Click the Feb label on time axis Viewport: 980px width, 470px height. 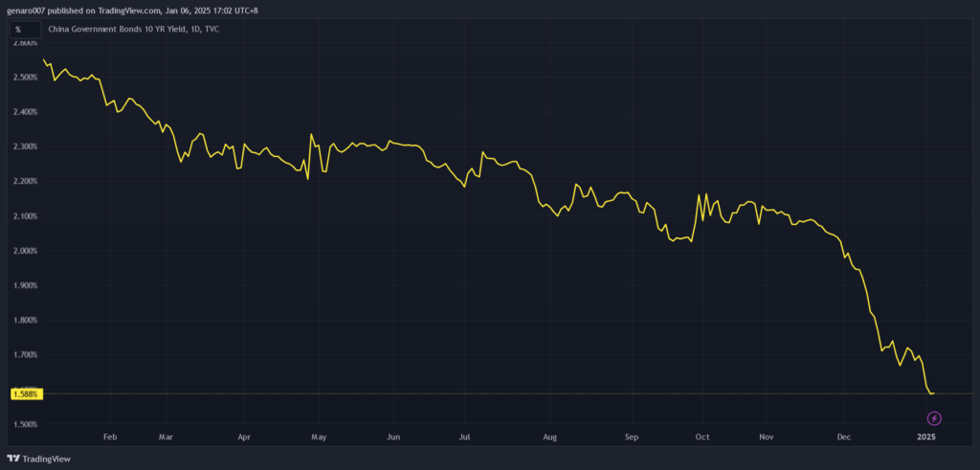[x=109, y=436]
